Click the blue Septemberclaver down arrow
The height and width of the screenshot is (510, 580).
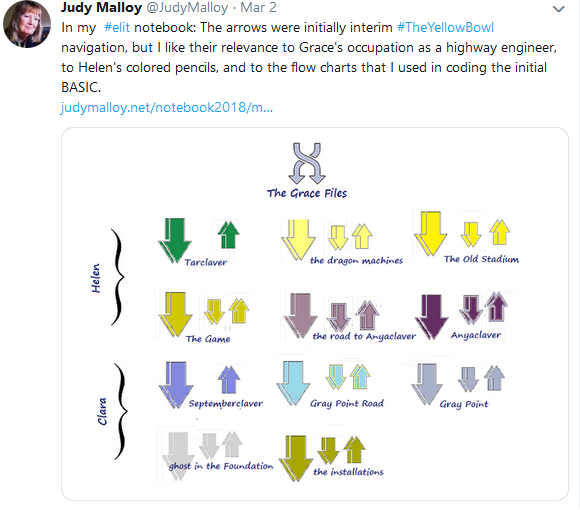point(176,385)
